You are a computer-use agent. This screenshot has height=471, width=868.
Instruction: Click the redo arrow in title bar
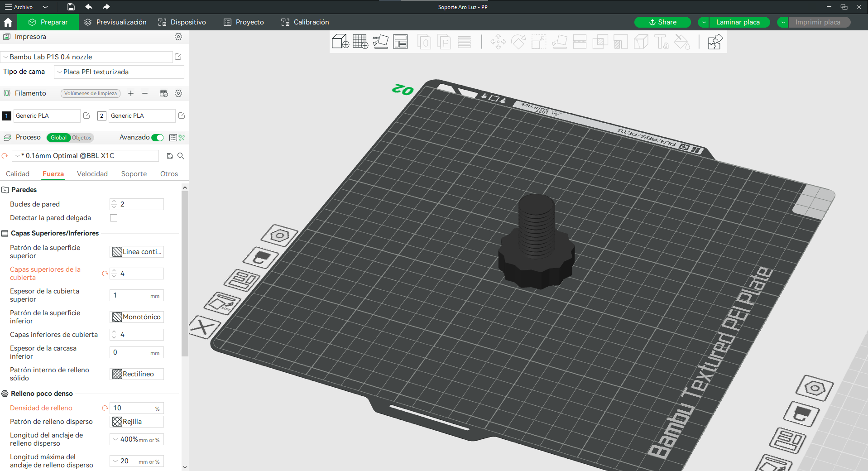click(106, 7)
